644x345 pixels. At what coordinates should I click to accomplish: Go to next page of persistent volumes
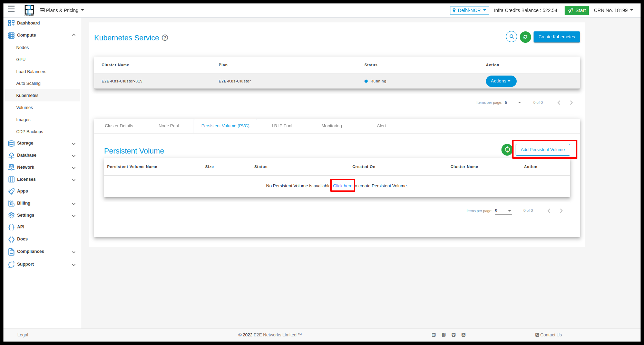(561, 211)
